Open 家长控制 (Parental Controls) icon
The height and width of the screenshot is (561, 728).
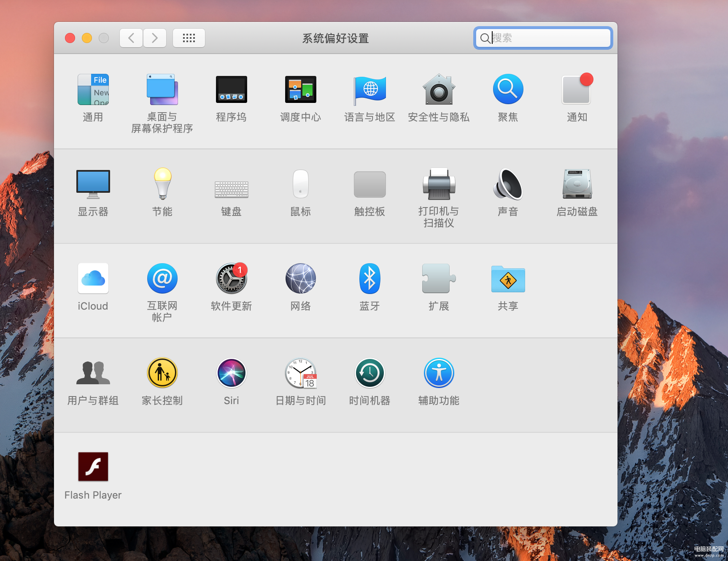[162, 373]
